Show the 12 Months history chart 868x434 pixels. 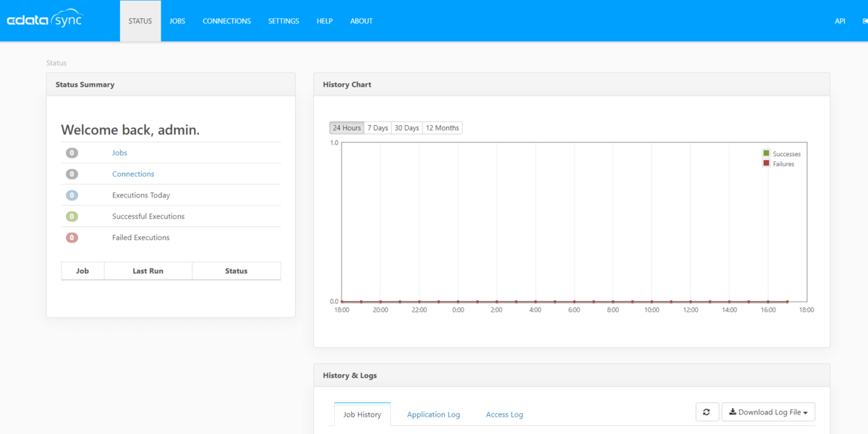pyautogui.click(x=442, y=128)
